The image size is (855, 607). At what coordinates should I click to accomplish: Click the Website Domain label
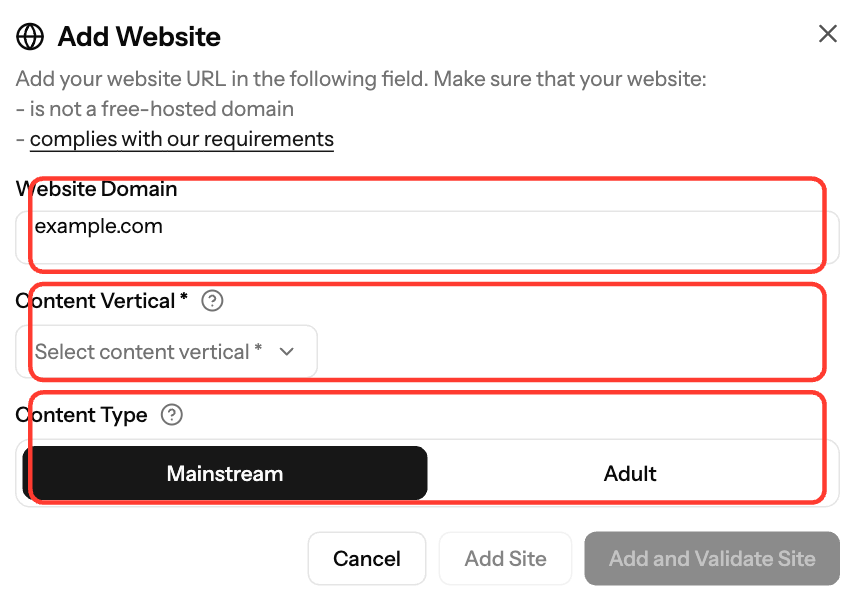(97, 189)
